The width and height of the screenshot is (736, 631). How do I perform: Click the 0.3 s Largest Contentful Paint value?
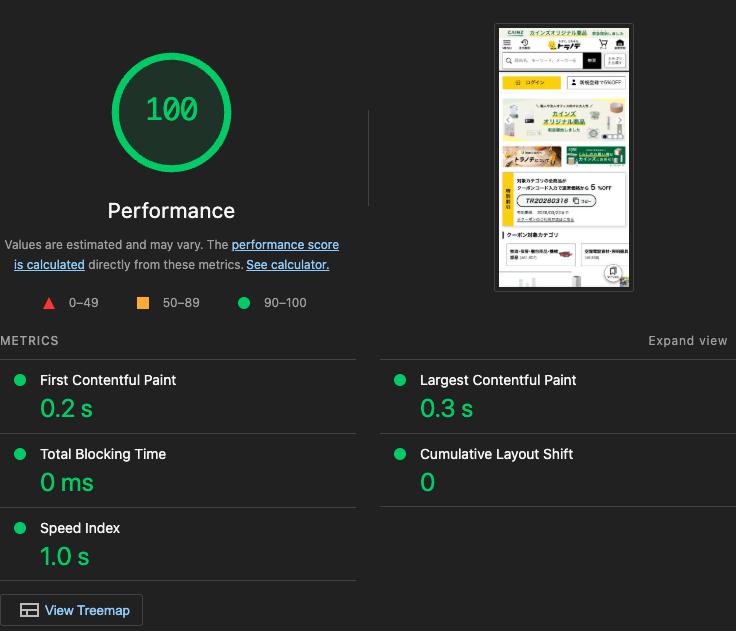[x=446, y=408]
